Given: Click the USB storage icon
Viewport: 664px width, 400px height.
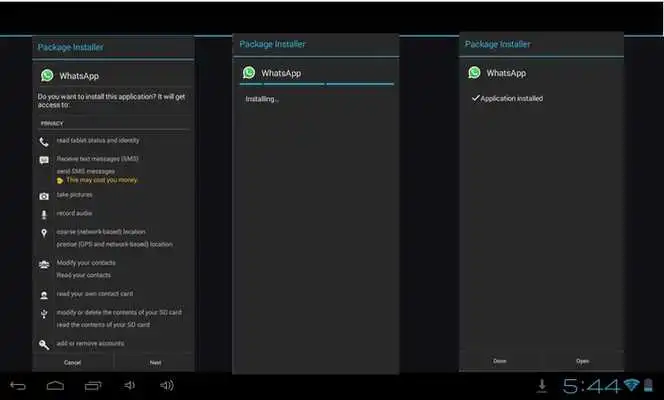Looking at the screenshot, I should coord(44,314).
